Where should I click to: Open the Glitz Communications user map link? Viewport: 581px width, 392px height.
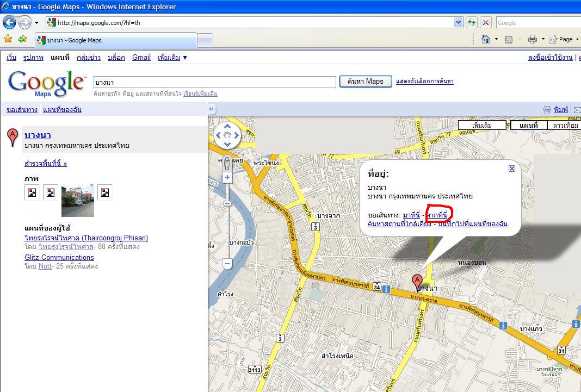(59, 257)
